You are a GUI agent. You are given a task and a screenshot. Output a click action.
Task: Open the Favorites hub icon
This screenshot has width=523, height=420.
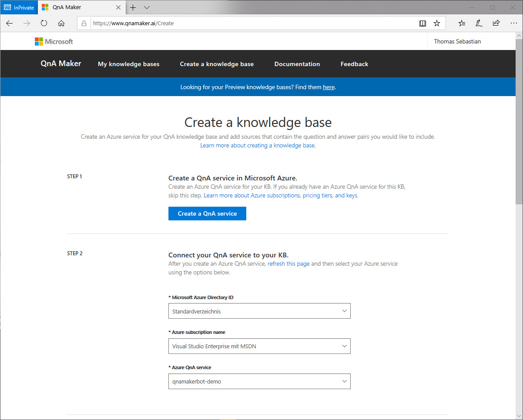(x=462, y=23)
